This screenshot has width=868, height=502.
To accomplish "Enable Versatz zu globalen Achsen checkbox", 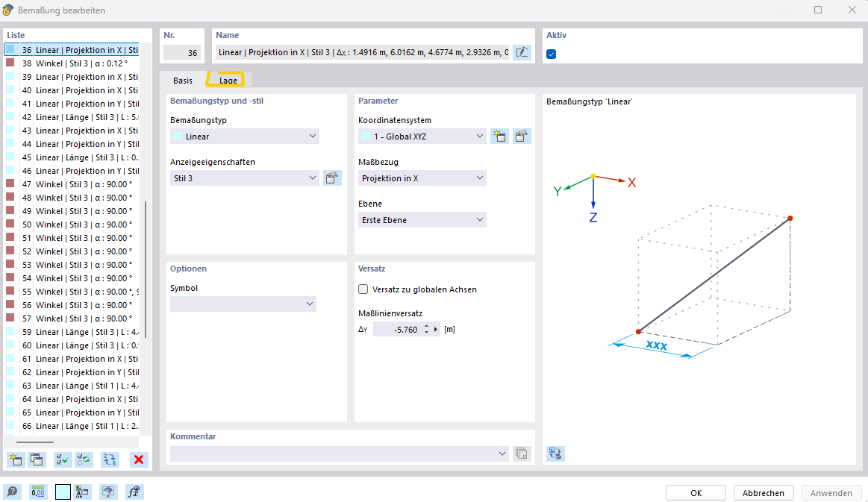I will point(363,289).
